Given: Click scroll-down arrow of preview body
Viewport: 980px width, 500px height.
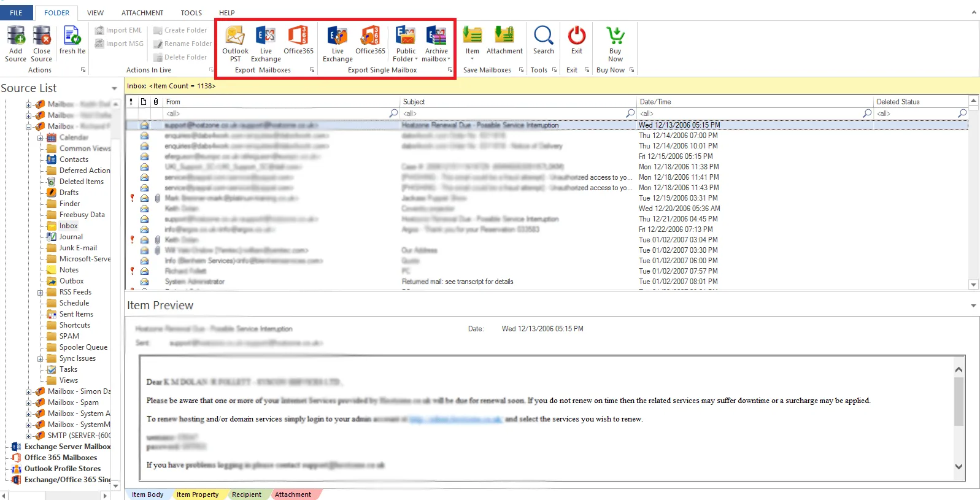Looking at the screenshot, I should [x=959, y=466].
